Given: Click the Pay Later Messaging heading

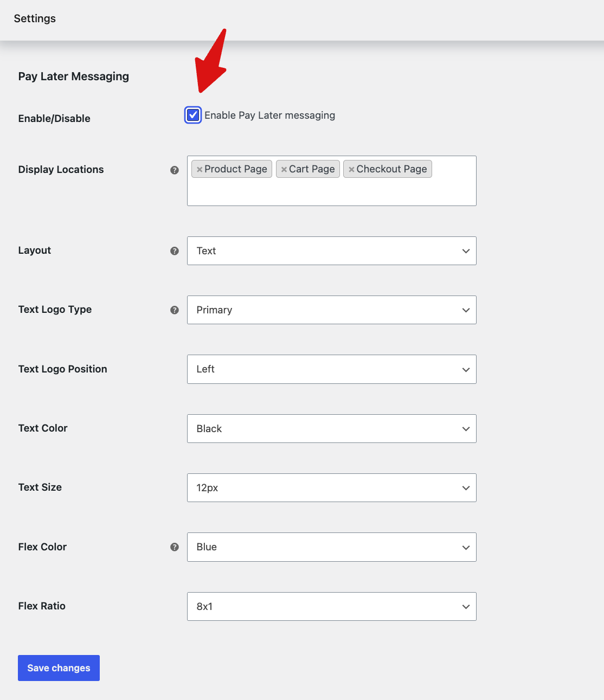Looking at the screenshot, I should click(74, 76).
